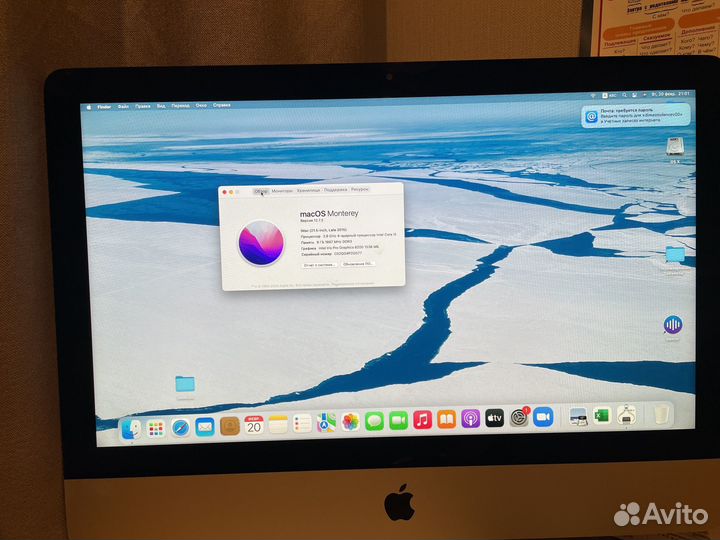Select the Обзор tab in About This Mac
The width and height of the screenshot is (720, 540).
pyautogui.click(x=261, y=191)
